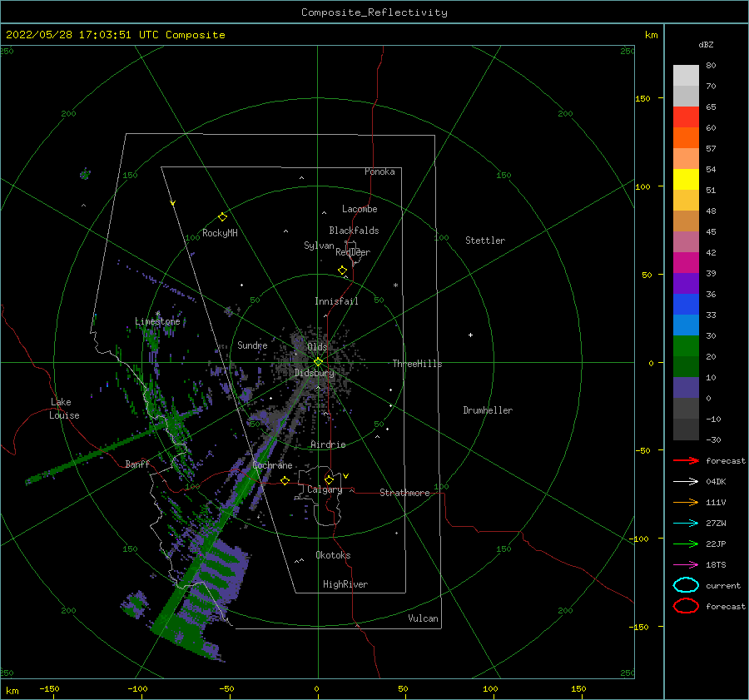
Task: Click the Sylvan label
Action: pyautogui.click(x=319, y=246)
